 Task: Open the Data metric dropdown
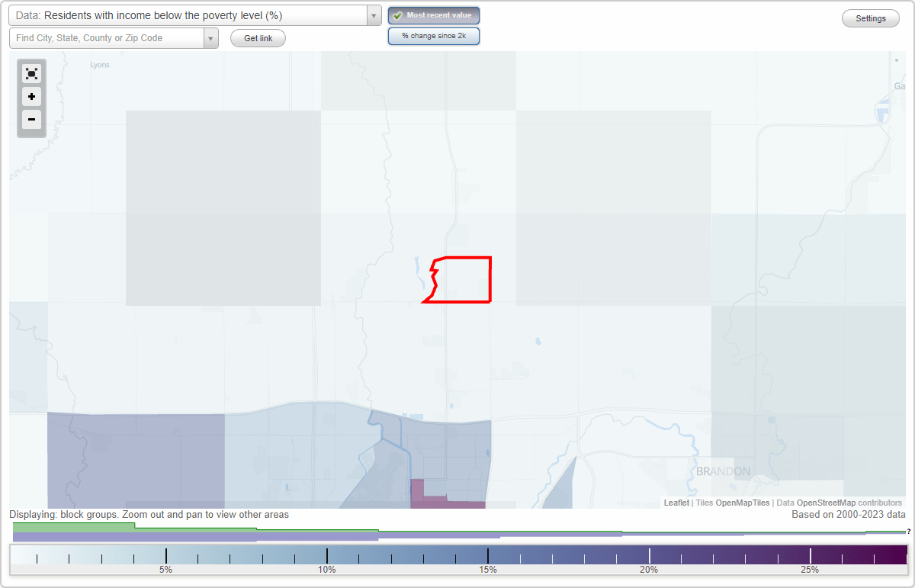pyautogui.click(x=373, y=14)
